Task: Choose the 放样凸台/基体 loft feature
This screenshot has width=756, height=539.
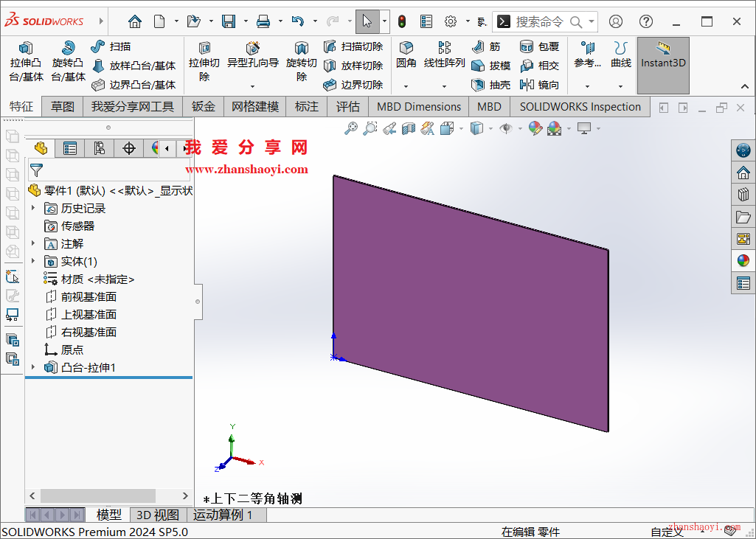Action: pos(133,66)
